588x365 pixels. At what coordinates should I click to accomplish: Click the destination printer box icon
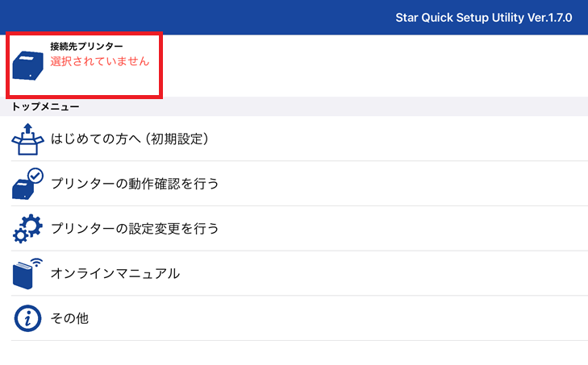[x=27, y=65]
